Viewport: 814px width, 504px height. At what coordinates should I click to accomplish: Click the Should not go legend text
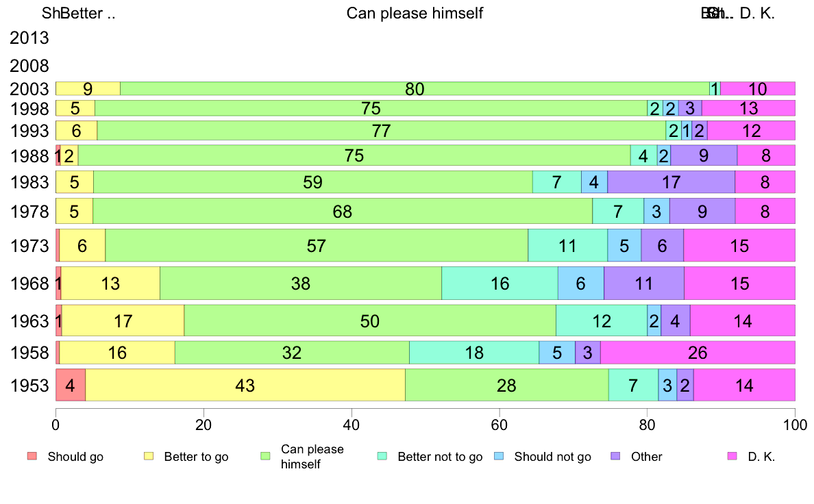coord(552,457)
